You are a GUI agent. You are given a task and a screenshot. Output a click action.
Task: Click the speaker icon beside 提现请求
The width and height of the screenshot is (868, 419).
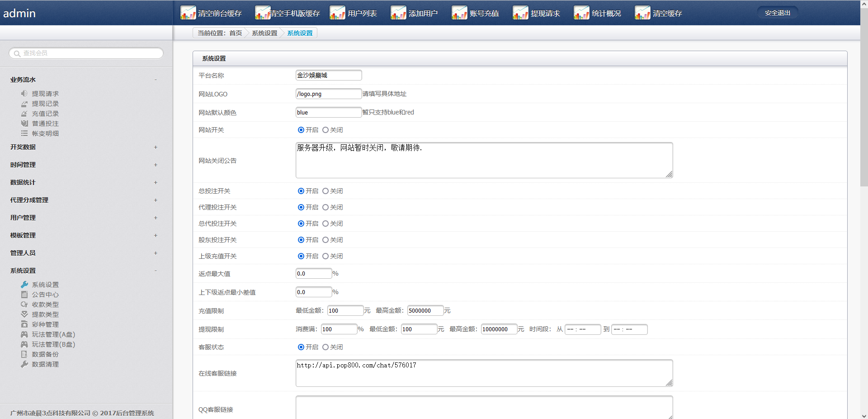tap(24, 94)
